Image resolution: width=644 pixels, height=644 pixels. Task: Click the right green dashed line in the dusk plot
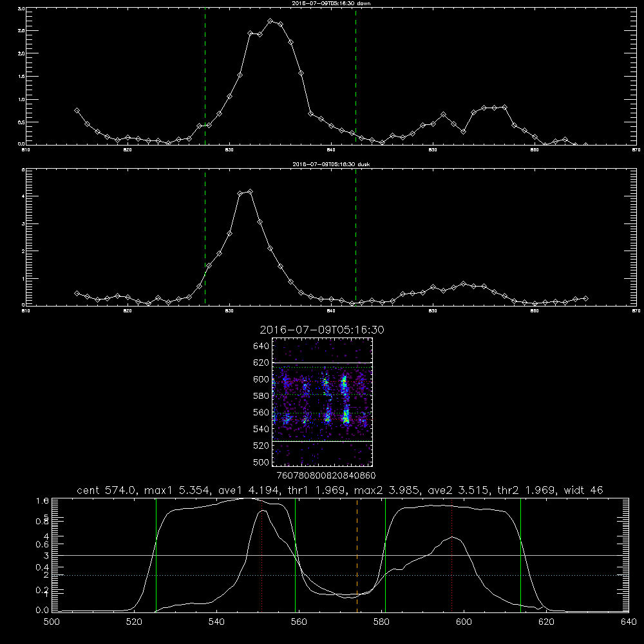(355, 238)
